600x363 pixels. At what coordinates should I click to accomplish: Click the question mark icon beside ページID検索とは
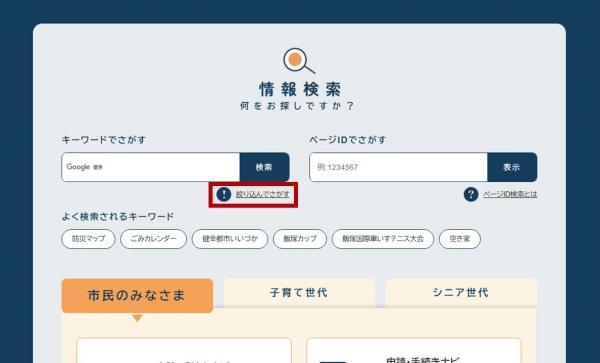point(471,194)
